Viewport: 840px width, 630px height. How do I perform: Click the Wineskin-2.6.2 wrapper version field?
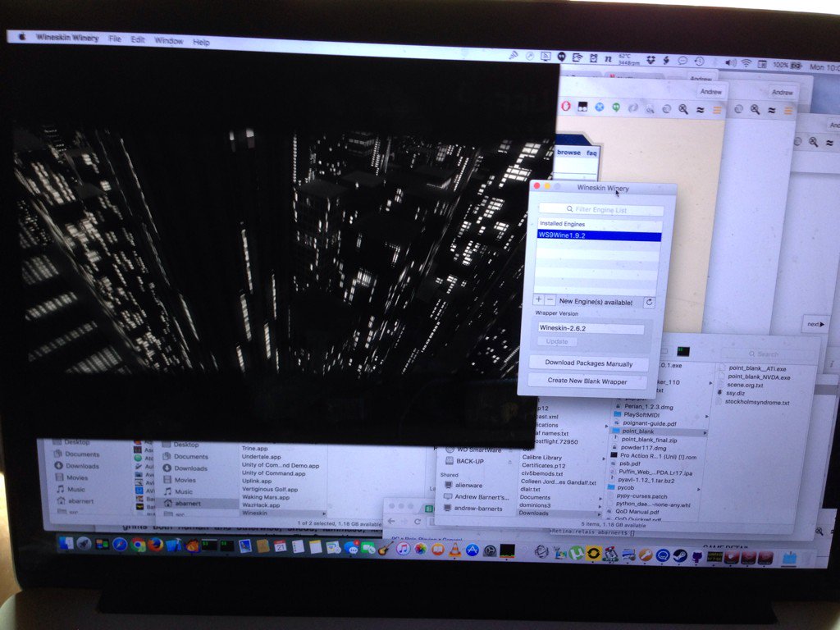(591, 328)
